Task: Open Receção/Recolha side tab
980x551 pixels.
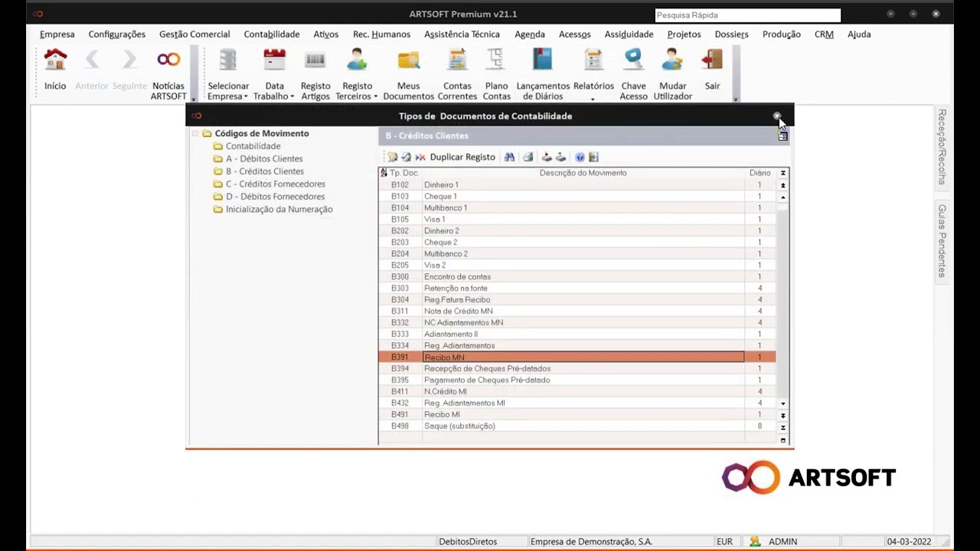Action: click(942, 147)
